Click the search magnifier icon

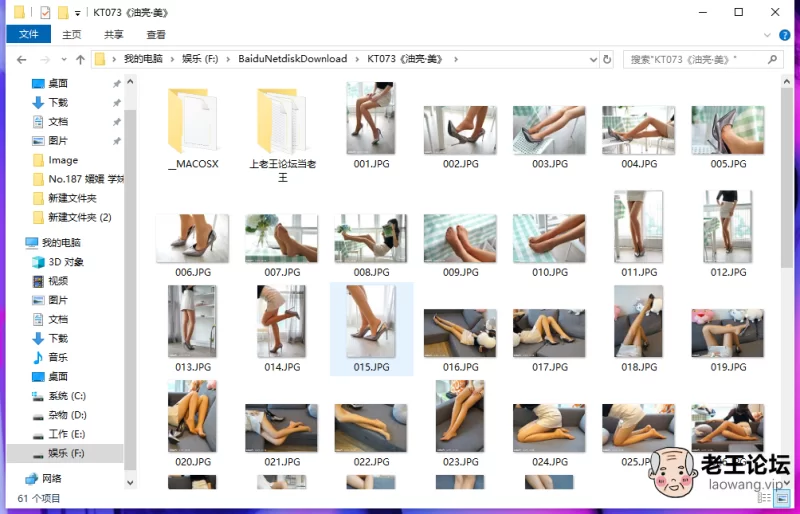click(772, 59)
